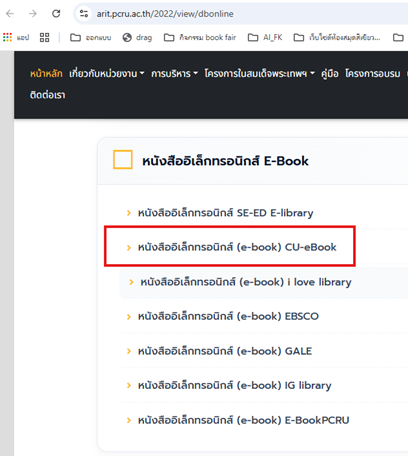
Task: Open the คู่มือ menu item
Action: (x=330, y=73)
